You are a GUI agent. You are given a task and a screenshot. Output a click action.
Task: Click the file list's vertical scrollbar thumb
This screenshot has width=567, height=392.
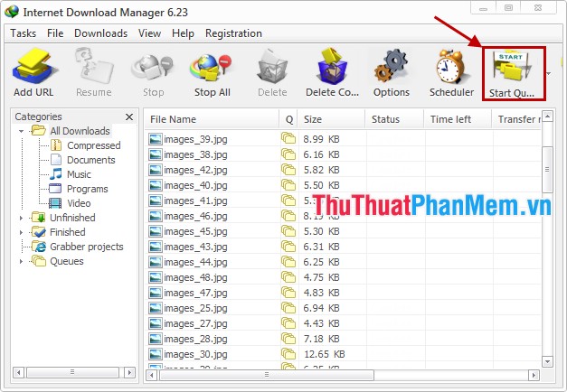pyautogui.click(x=547, y=169)
